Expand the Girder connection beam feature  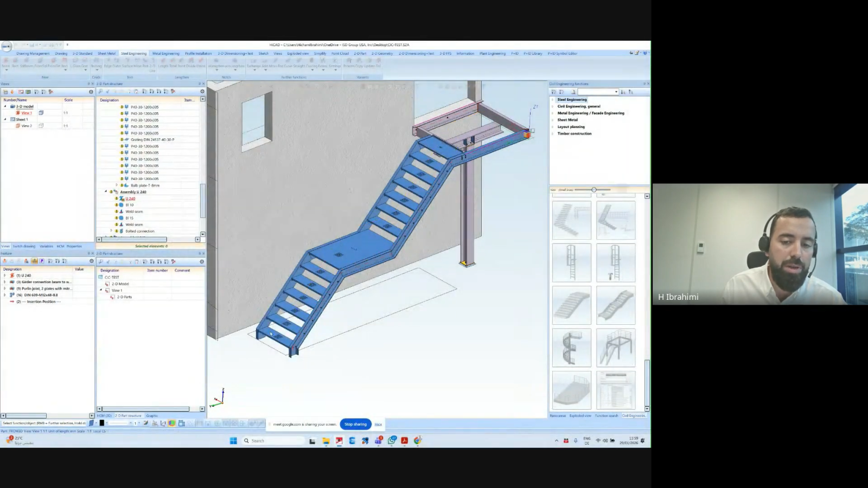[x=5, y=282]
